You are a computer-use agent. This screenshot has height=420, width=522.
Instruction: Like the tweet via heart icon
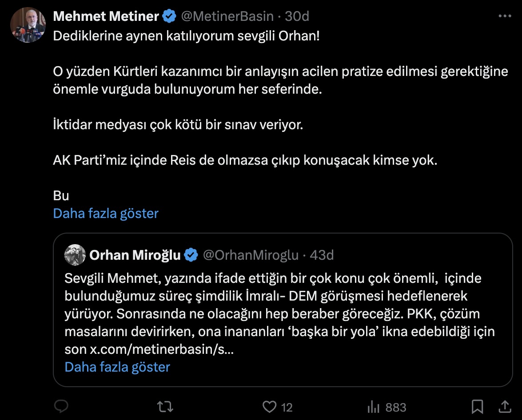point(269,407)
